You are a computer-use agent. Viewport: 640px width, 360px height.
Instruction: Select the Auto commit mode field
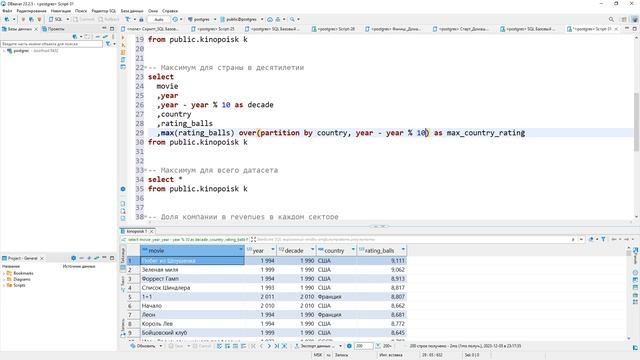[x=159, y=19]
